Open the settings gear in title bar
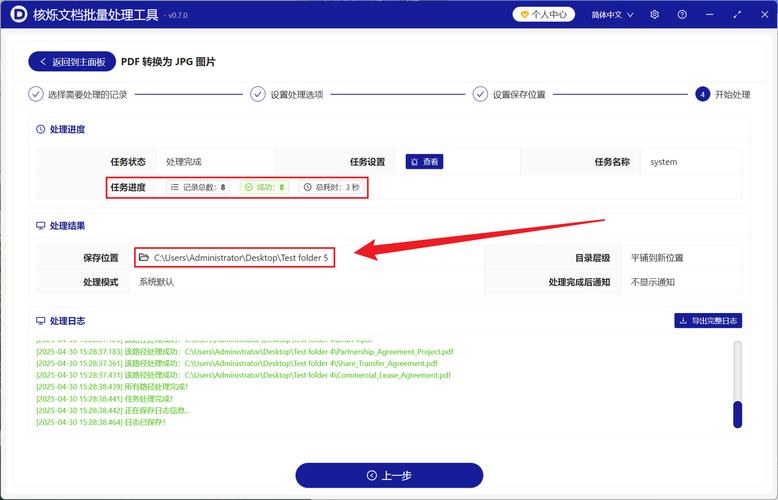 click(x=655, y=15)
